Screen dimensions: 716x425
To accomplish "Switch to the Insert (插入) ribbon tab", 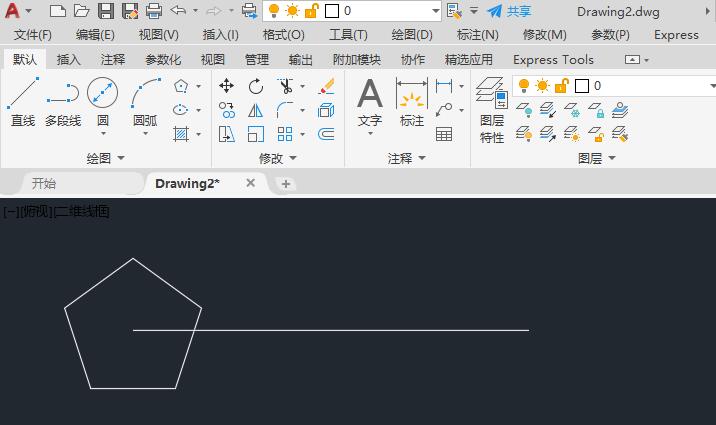I will (x=68, y=59).
